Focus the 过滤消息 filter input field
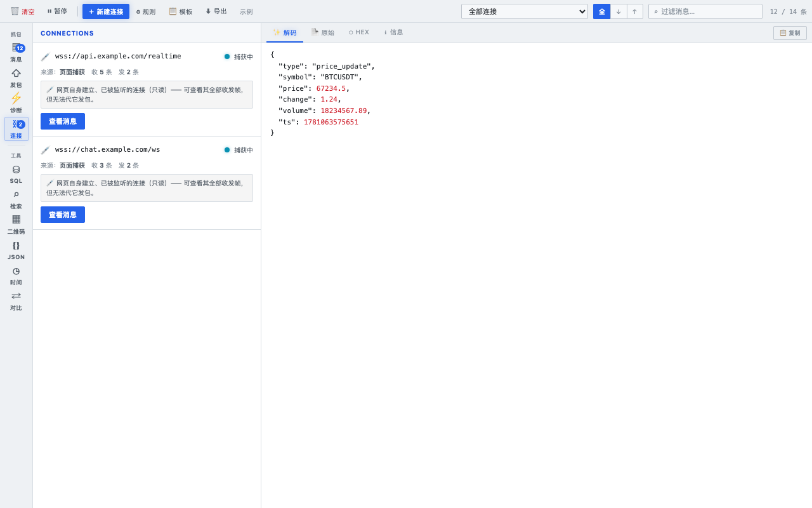The width and height of the screenshot is (812, 508). coord(705,11)
